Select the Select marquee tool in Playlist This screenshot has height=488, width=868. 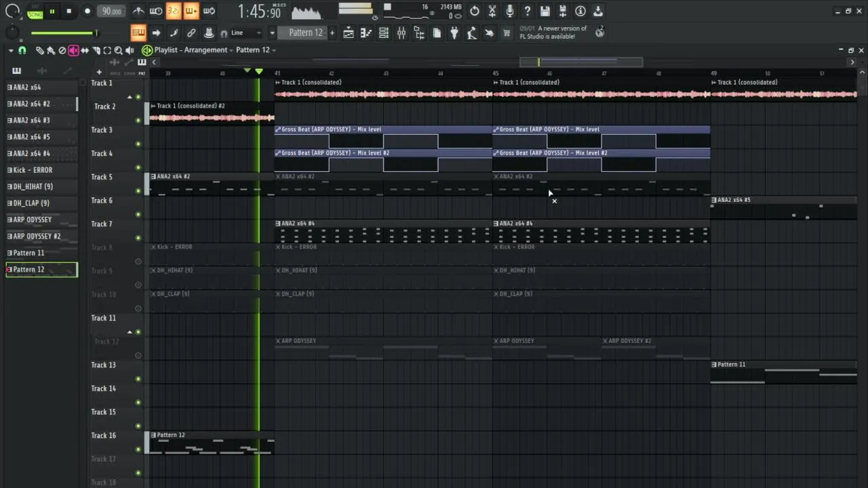point(107,50)
